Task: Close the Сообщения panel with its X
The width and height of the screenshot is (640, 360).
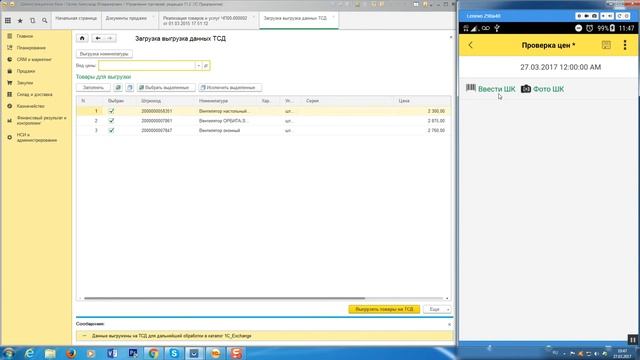Action: click(x=449, y=324)
